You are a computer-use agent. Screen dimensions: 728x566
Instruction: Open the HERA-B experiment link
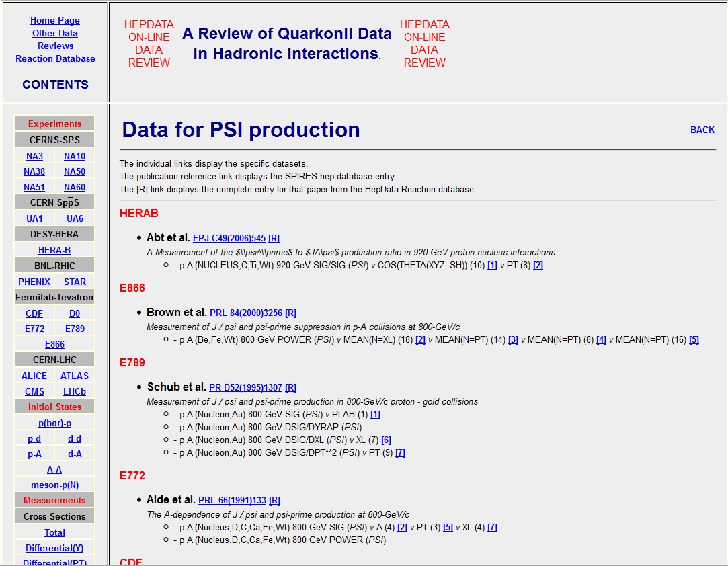click(x=54, y=251)
